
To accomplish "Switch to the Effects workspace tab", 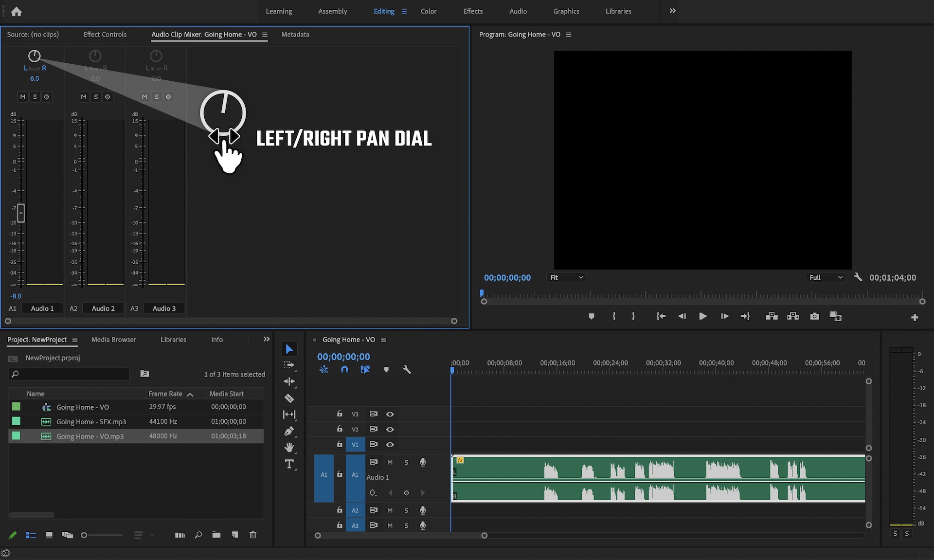I will click(x=474, y=11).
